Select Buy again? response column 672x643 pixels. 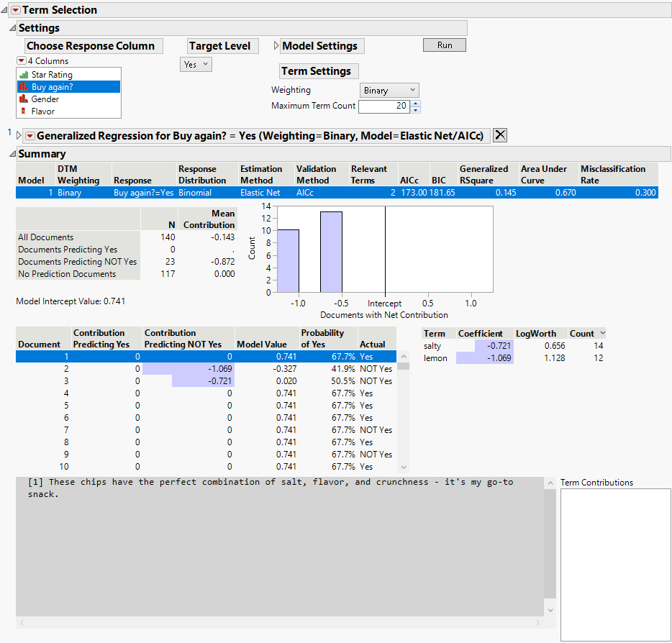tap(52, 87)
